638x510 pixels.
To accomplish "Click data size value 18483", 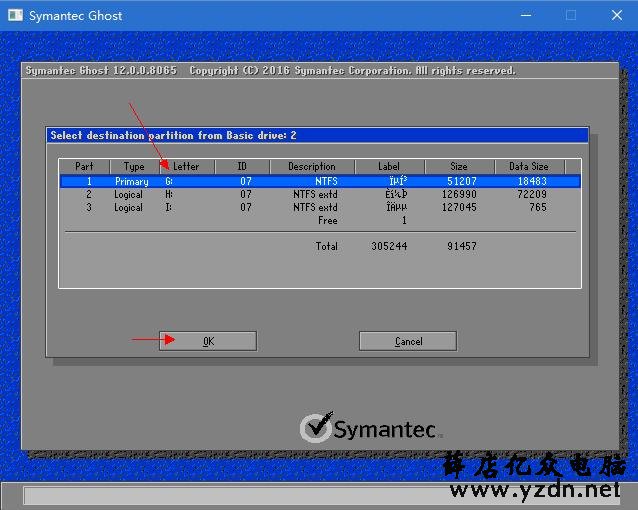I will (x=532, y=181).
